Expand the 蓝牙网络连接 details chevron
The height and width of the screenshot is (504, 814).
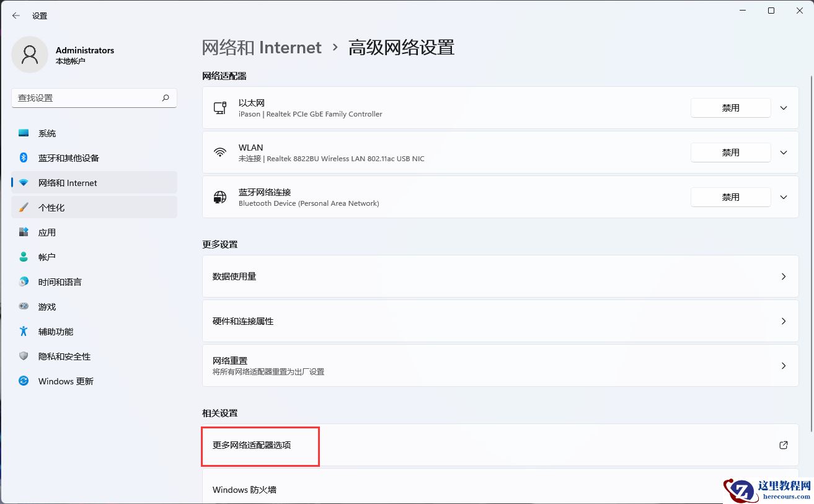pyautogui.click(x=783, y=197)
